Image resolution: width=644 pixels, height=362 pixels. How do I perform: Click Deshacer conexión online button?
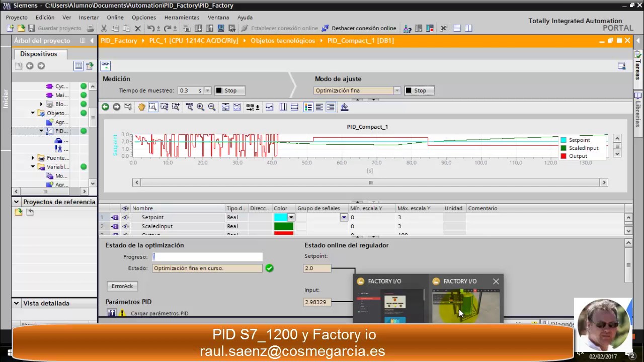point(359,28)
